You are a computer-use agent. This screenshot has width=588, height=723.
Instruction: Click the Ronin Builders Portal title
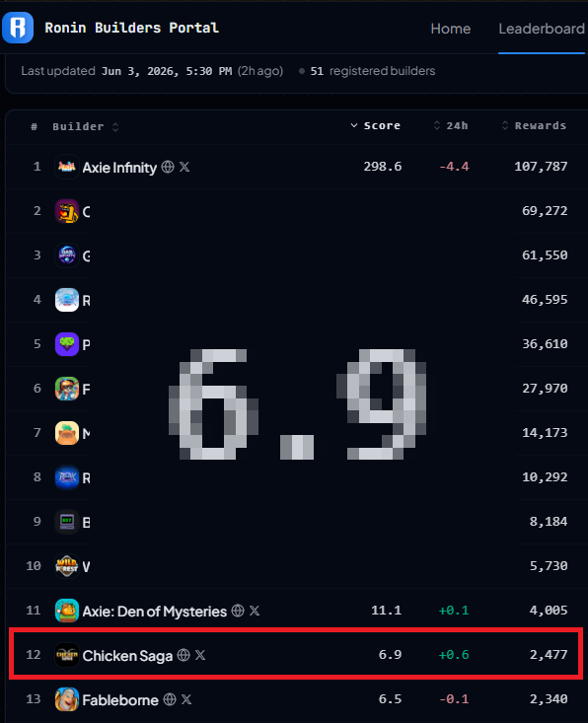(x=132, y=28)
